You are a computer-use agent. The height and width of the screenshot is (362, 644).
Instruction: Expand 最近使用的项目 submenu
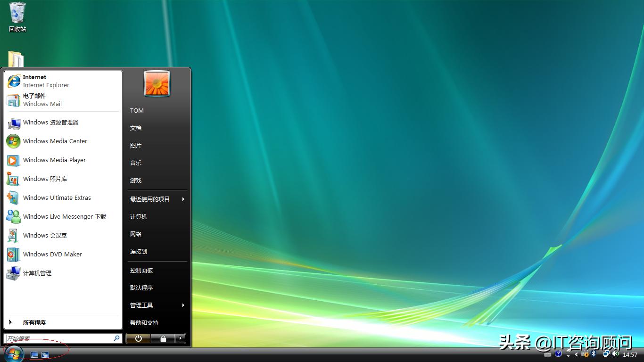pos(150,199)
